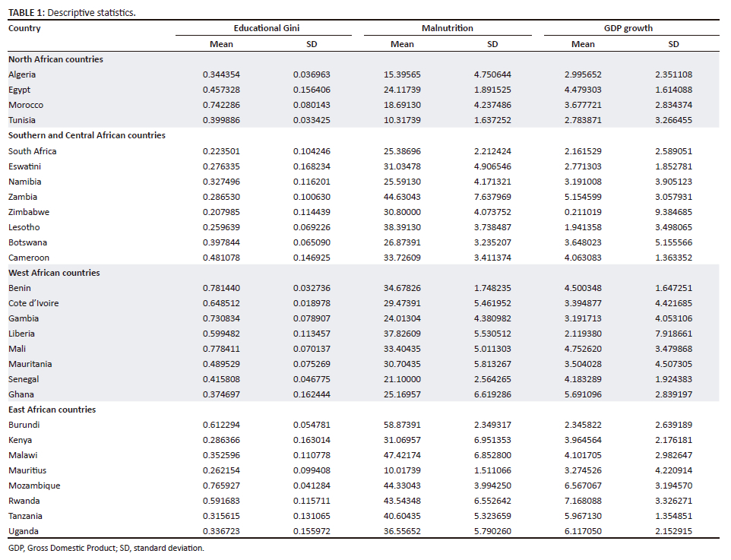
Task: Click the footnote defining GDP and SD
Action: click(106, 547)
